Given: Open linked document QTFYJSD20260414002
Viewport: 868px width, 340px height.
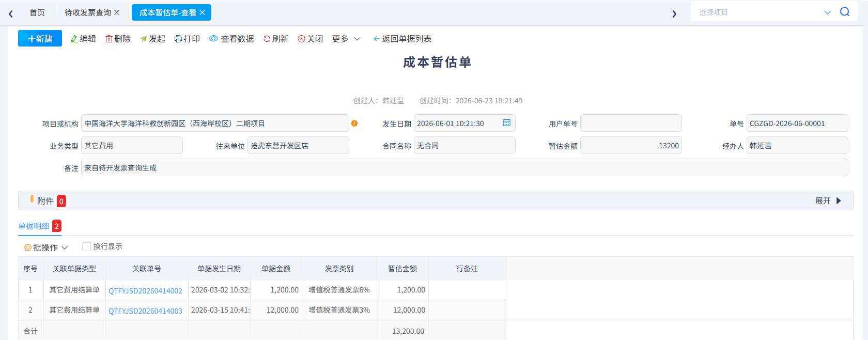Looking at the screenshot, I should tap(145, 290).
